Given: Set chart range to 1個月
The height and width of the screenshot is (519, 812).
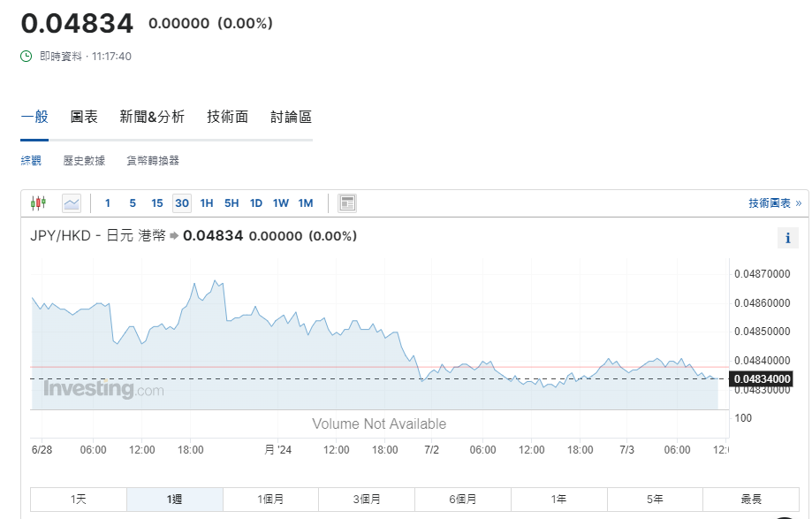Looking at the screenshot, I should click(x=270, y=500).
